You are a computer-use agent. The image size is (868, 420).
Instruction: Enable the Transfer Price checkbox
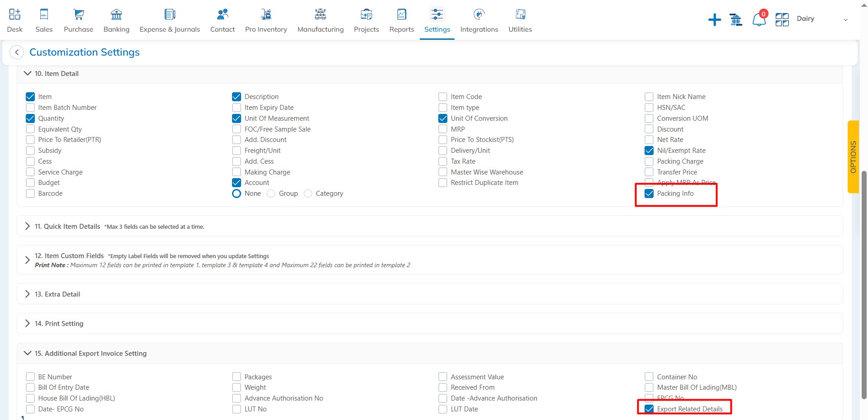pos(649,172)
